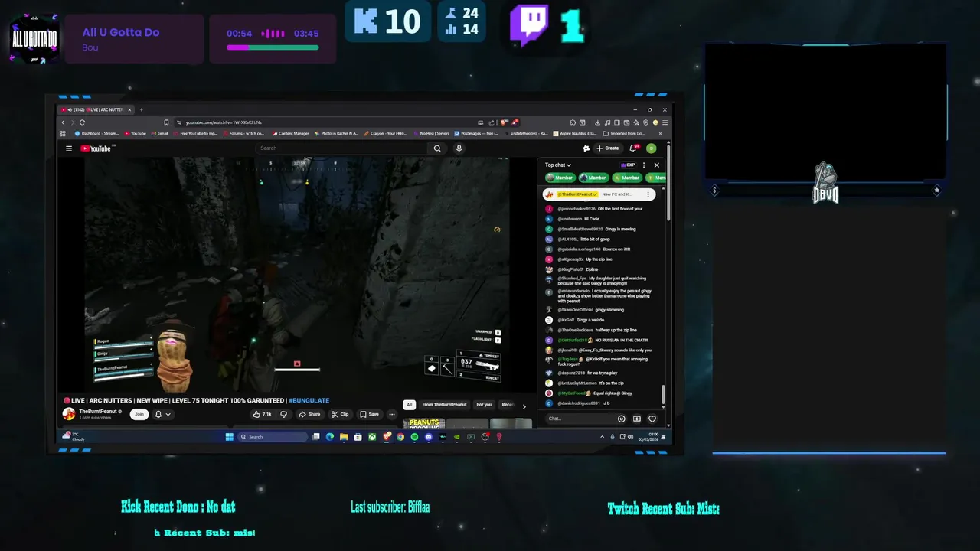Click the YouTube search input field
The image size is (980, 551).
[x=342, y=148]
